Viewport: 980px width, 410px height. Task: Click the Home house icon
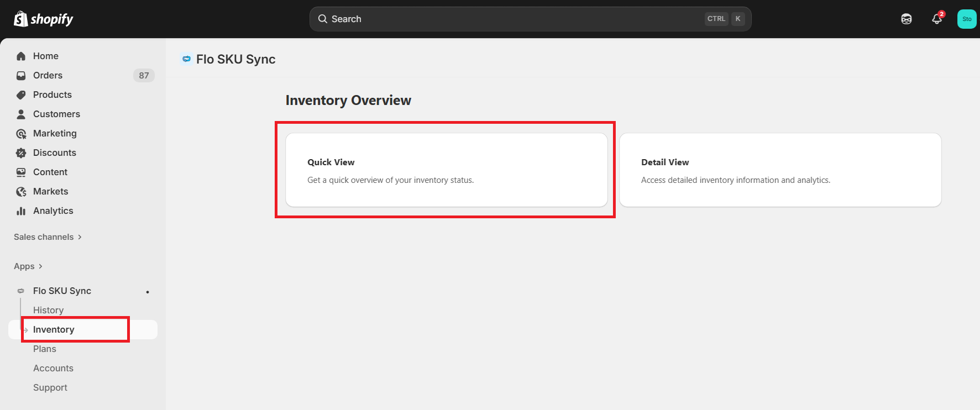pos(21,56)
